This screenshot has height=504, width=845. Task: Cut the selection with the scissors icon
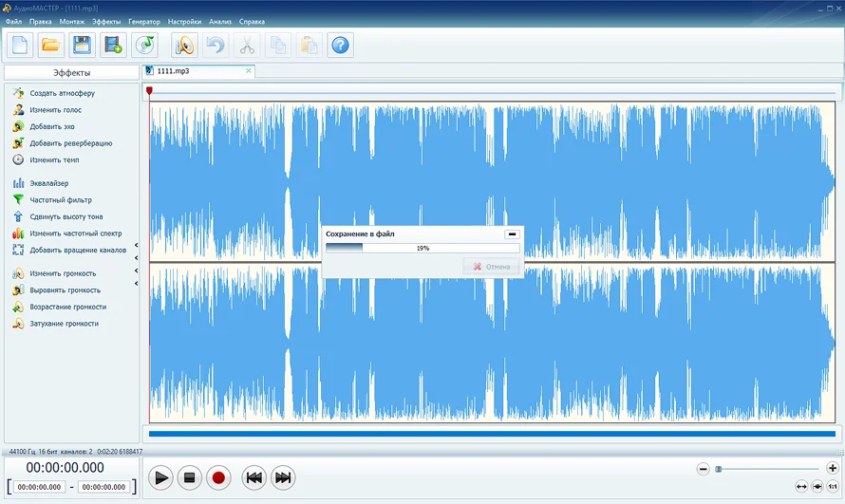pos(247,46)
